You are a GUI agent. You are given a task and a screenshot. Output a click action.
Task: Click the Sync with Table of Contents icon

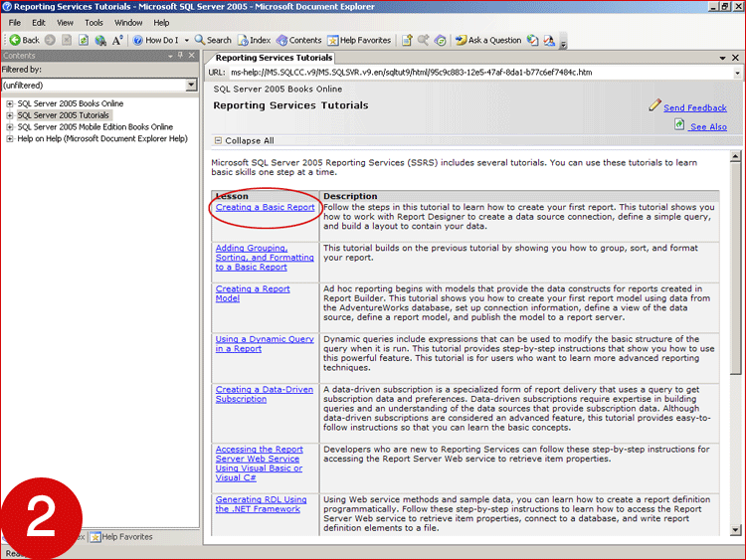point(441,41)
